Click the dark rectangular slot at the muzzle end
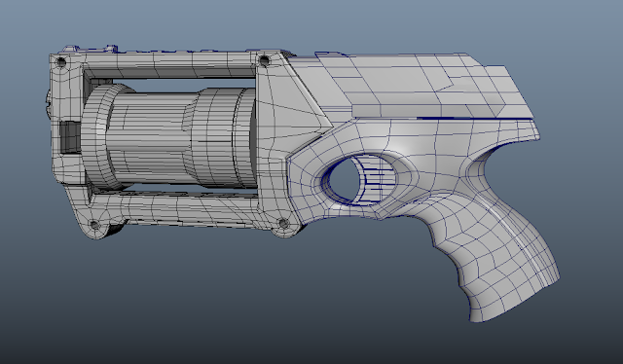 (70, 136)
